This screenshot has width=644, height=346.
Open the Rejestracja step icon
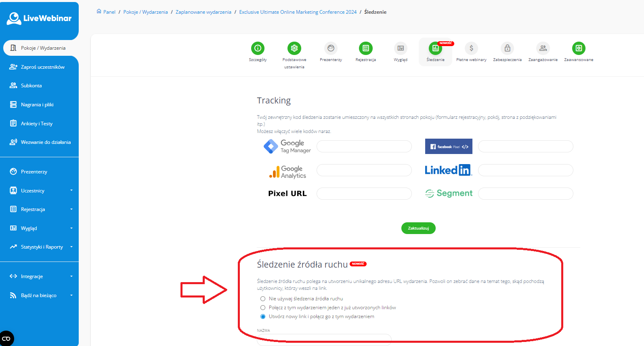click(x=366, y=49)
